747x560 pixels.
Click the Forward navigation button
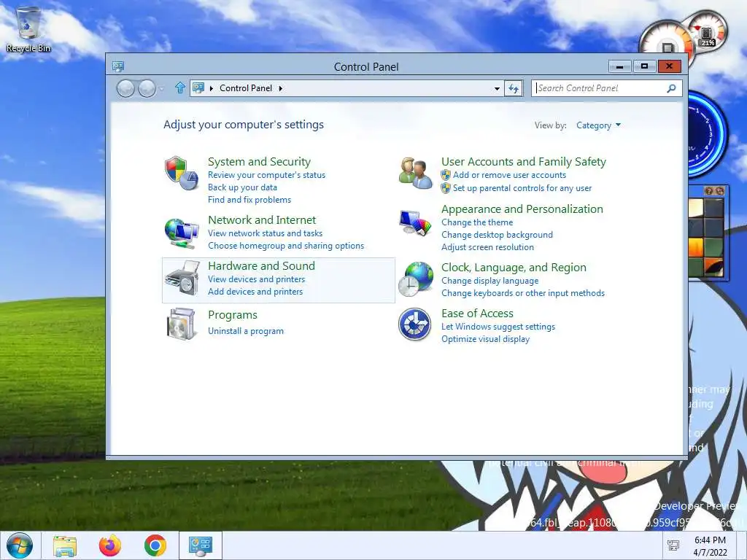pos(147,88)
